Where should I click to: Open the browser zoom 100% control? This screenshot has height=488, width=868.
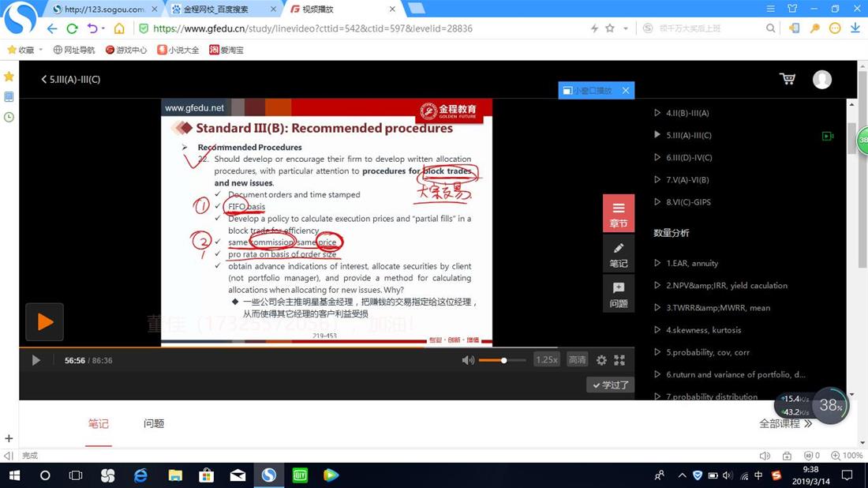[847, 456]
